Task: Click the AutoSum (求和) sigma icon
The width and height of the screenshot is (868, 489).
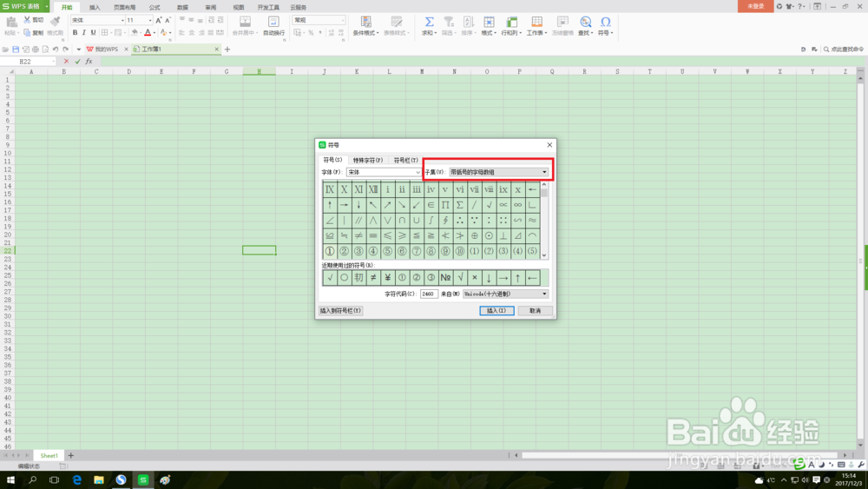Action: pyautogui.click(x=429, y=23)
